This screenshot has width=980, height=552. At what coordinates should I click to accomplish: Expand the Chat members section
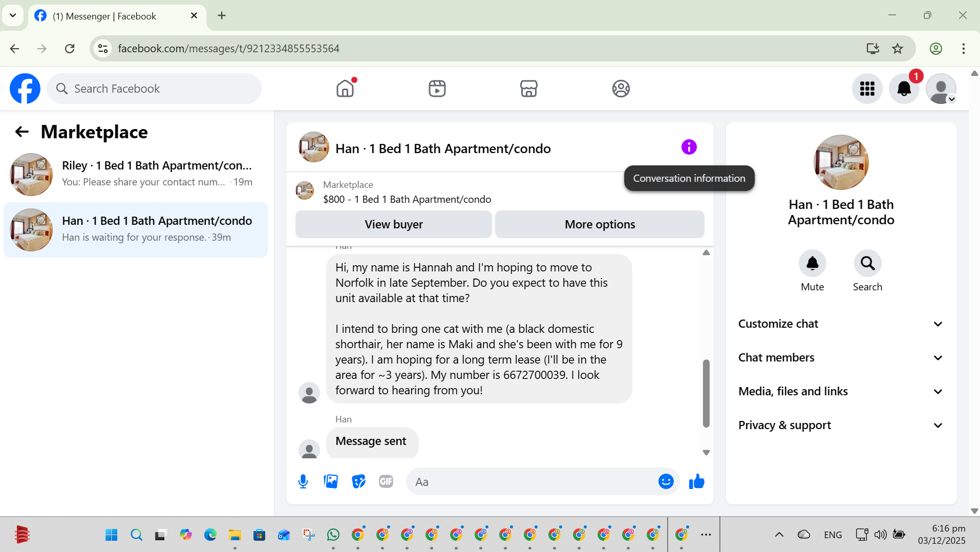(x=841, y=358)
